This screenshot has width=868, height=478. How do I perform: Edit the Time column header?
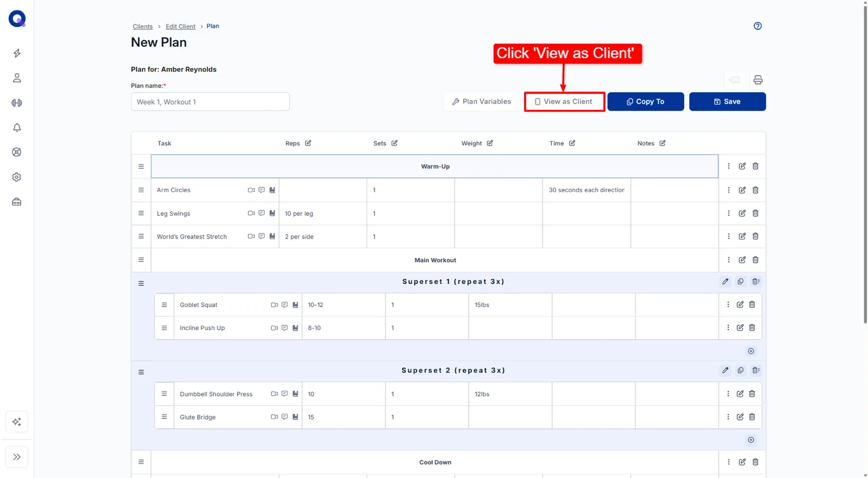pos(572,143)
